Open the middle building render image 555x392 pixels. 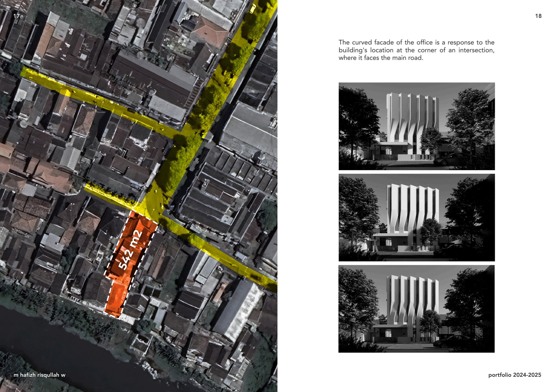click(x=417, y=217)
